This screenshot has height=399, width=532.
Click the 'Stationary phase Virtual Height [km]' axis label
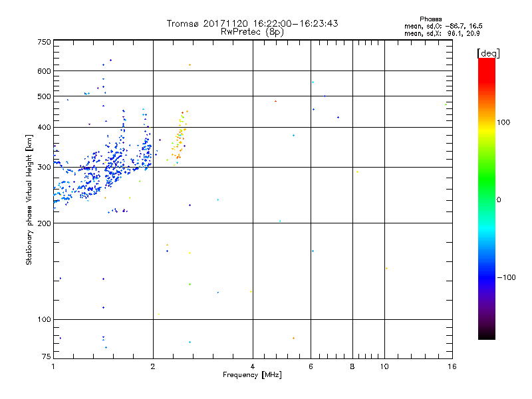(x=29, y=199)
